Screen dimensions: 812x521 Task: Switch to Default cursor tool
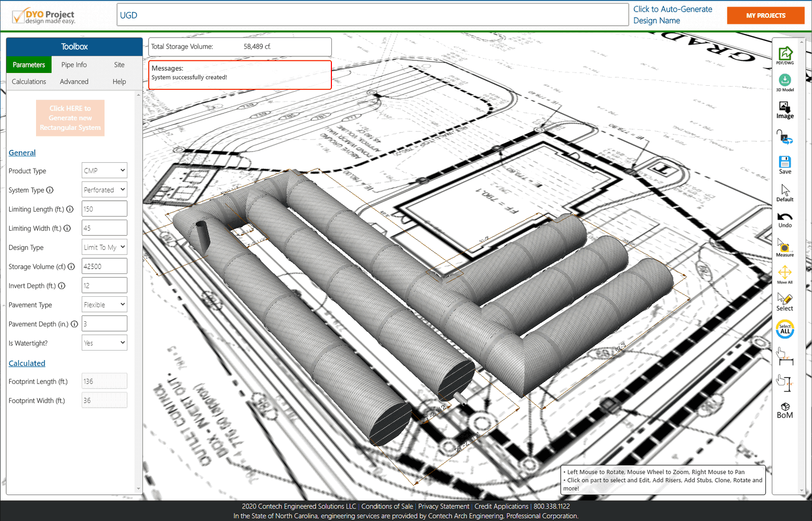click(785, 192)
